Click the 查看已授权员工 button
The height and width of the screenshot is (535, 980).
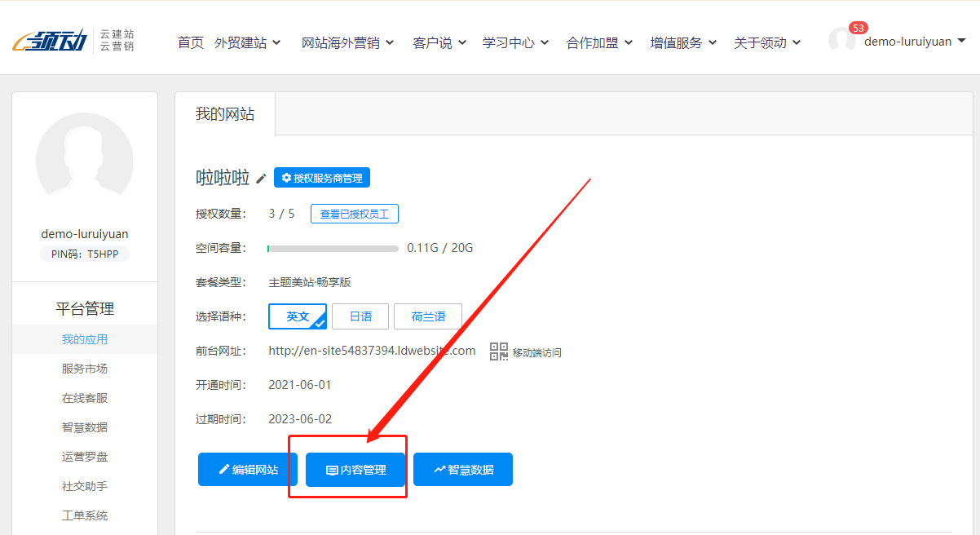(x=354, y=213)
